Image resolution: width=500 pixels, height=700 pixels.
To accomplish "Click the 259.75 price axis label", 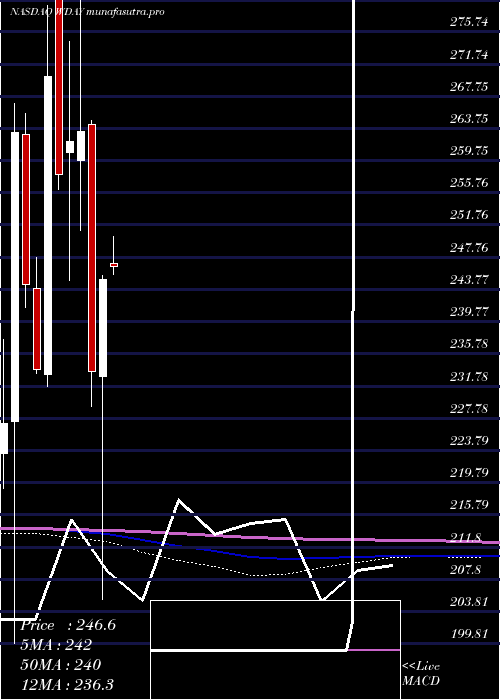I will tap(469, 150).
